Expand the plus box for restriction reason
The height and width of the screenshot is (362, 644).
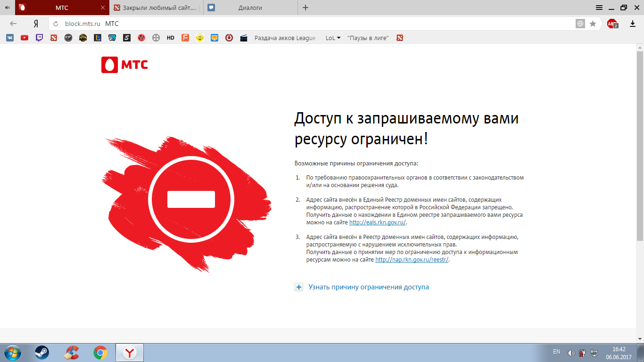(299, 287)
